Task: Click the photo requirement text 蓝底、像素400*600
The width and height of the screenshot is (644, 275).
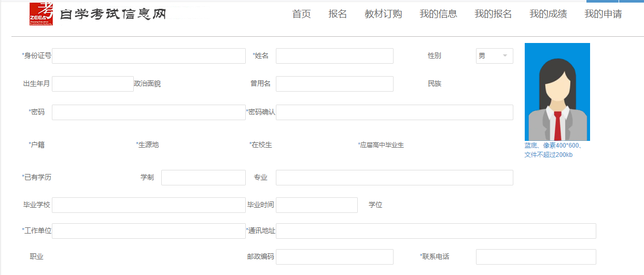Action: (553, 146)
